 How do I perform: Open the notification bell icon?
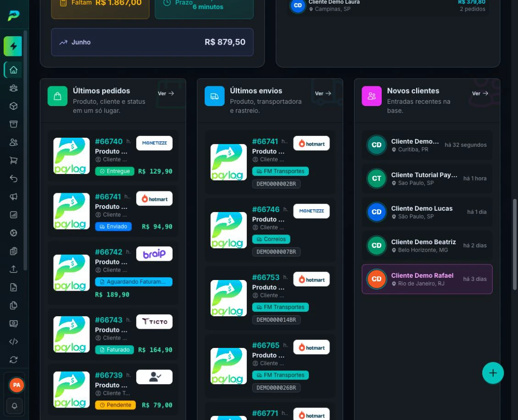tap(14, 406)
